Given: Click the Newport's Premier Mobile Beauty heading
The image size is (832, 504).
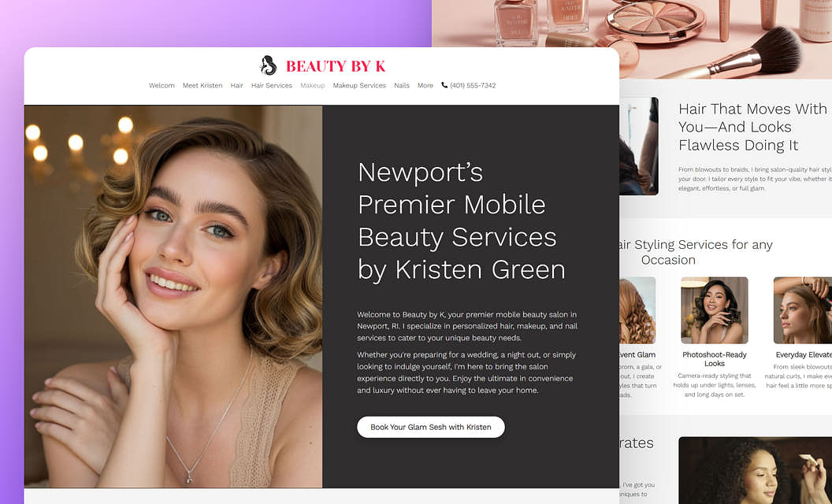Looking at the screenshot, I should click(461, 220).
